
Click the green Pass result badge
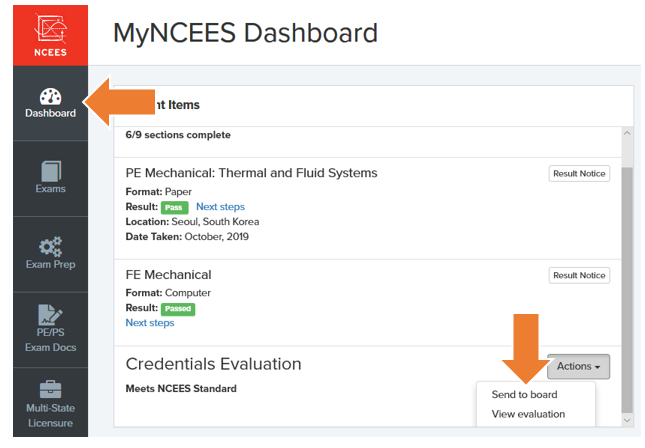(174, 207)
